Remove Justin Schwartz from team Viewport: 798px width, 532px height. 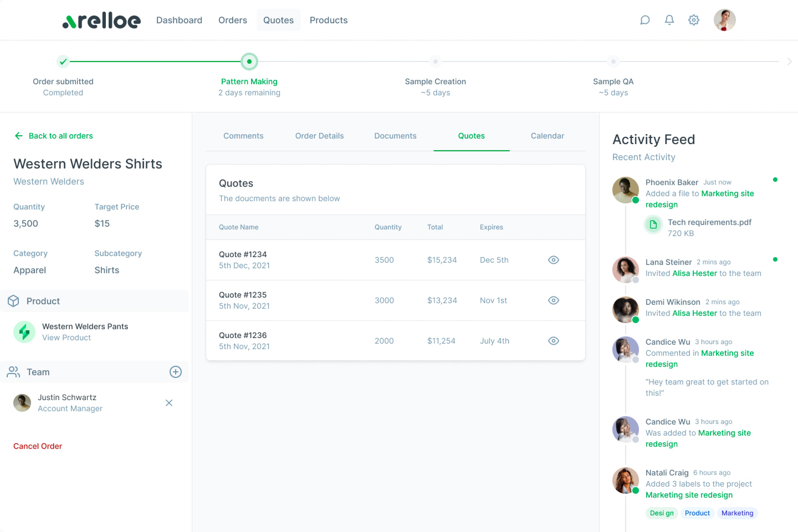pyautogui.click(x=169, y=403)
